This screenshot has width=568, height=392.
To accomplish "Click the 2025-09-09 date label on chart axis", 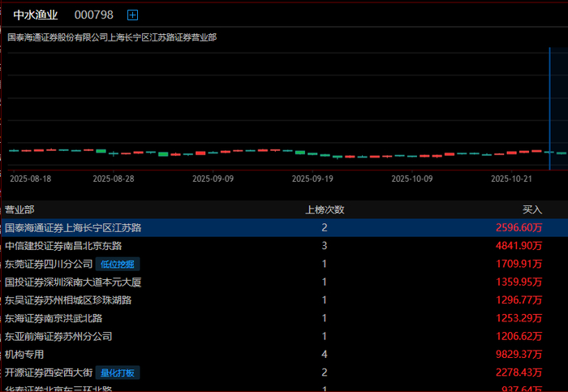I will click(x=213, y=179).
